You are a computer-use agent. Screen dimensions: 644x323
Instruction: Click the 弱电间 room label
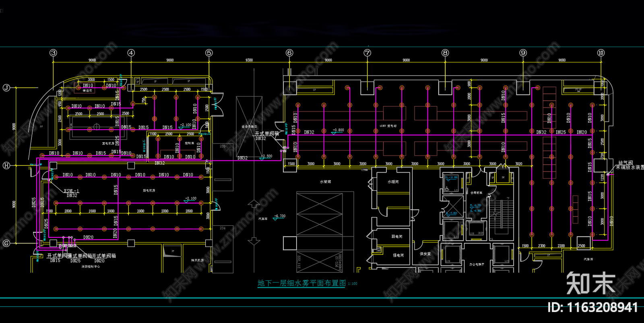tap(397, 237)
